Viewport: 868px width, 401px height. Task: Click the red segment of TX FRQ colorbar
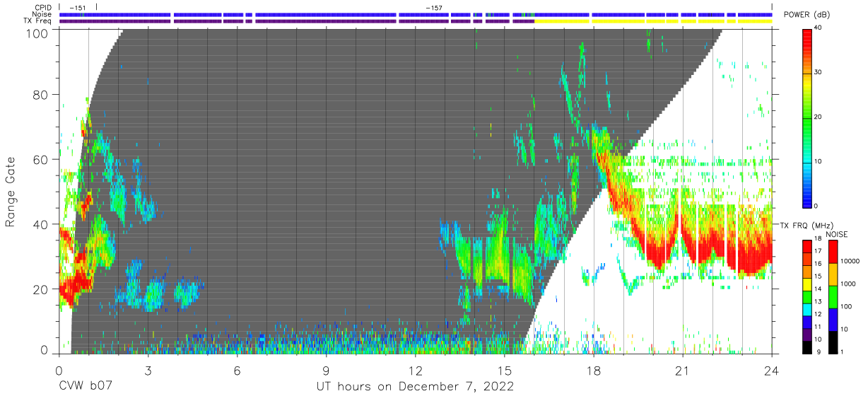pos(807,246)
